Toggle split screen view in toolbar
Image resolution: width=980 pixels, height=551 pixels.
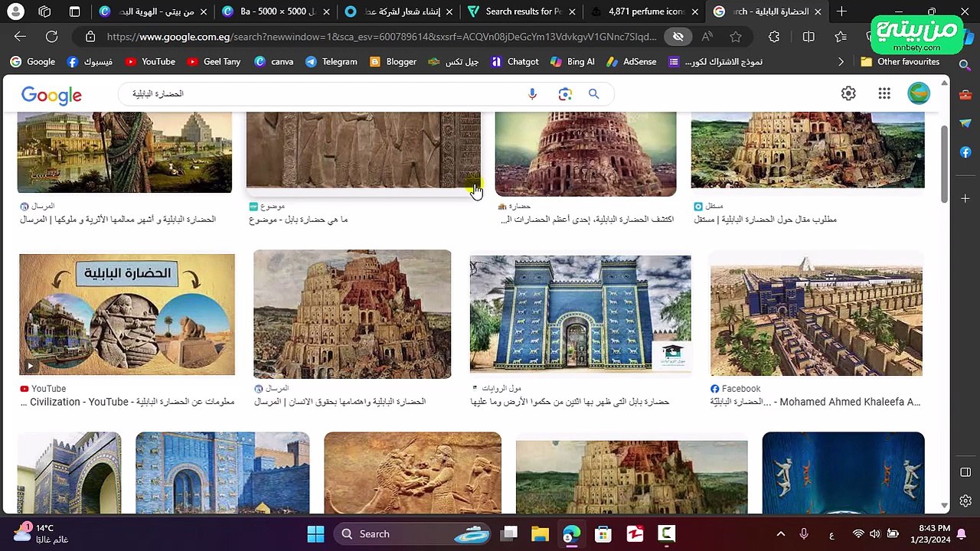808,37
